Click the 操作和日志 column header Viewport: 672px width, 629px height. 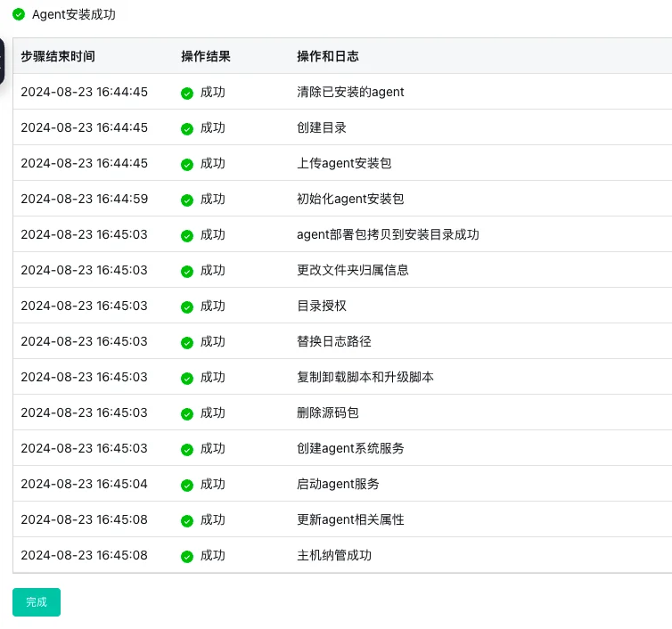click(x=327, y=56)
